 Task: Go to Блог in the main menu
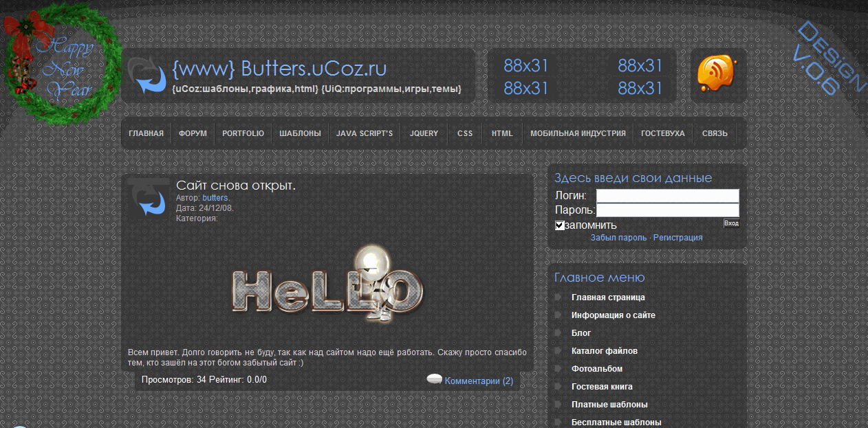[581, 333]
